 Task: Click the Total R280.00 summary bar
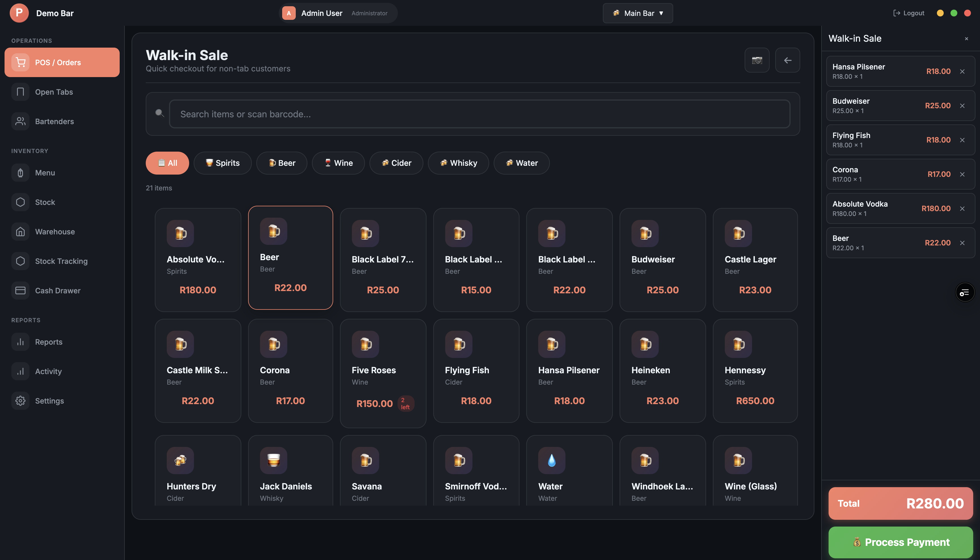tap(900, 503)
